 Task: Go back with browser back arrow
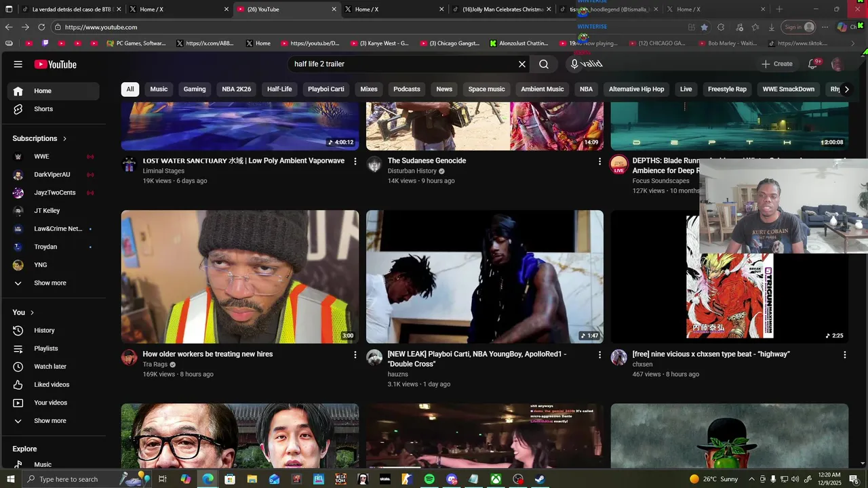pos(9,27)
